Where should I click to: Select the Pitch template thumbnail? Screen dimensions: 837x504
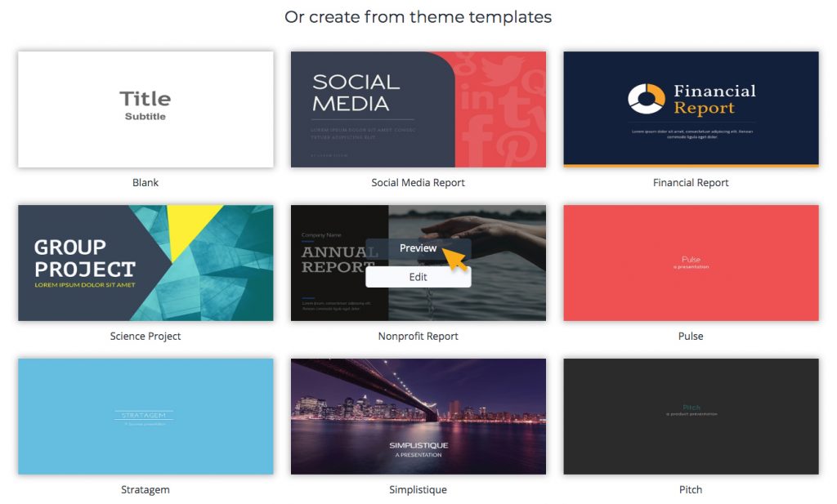click(691, 416)
